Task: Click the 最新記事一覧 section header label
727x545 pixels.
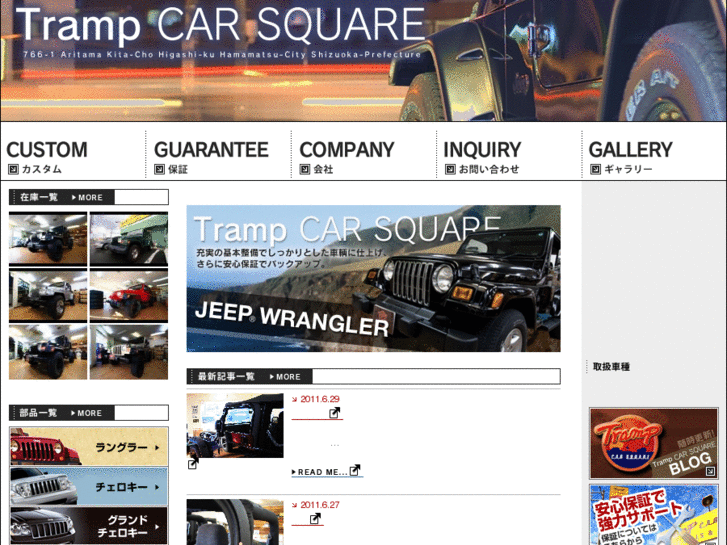Action: [226, 377]
